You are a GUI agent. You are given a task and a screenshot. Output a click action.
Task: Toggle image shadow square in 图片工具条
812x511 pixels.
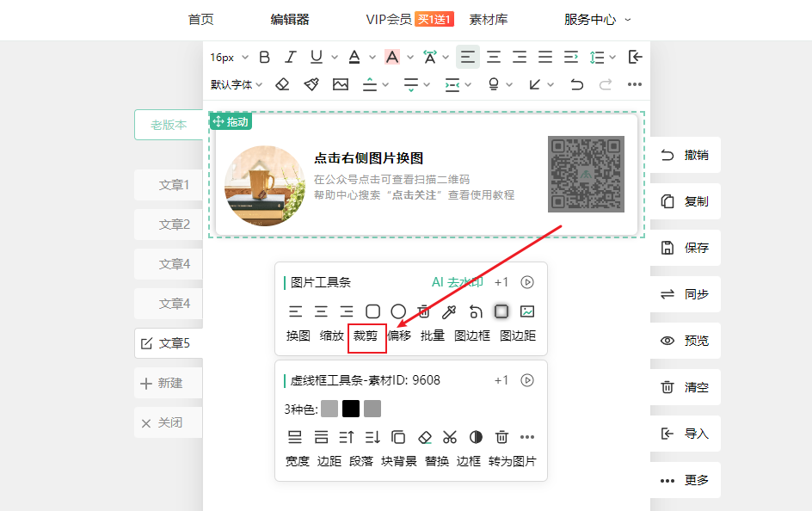pos(501,311)
